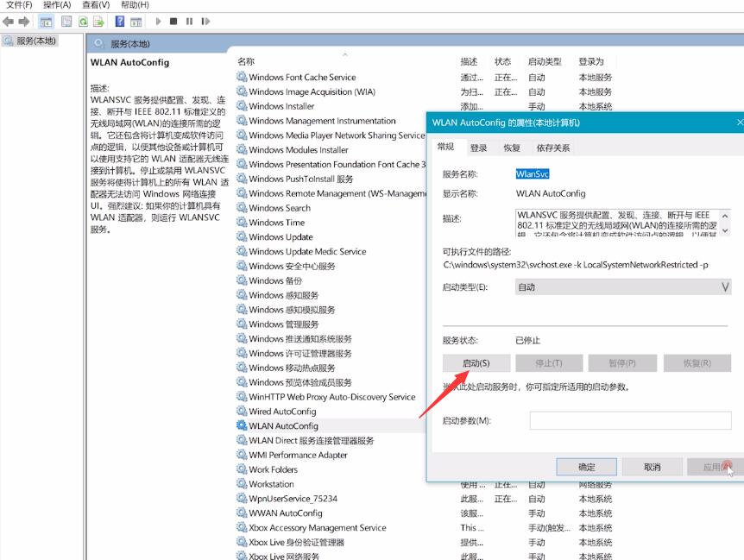Click description box scroll up arrow
This screenshot has width=744, height=560.
pos(725,217)
